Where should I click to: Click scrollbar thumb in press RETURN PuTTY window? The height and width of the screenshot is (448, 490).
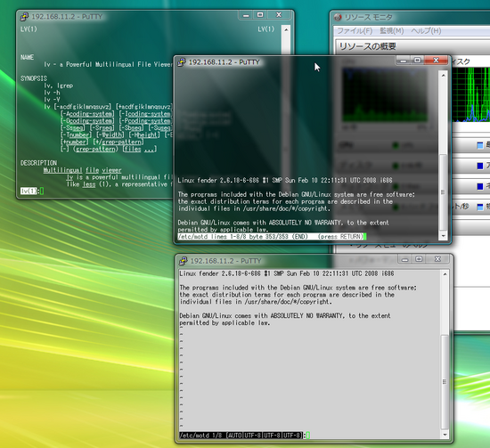click(443, 191)
